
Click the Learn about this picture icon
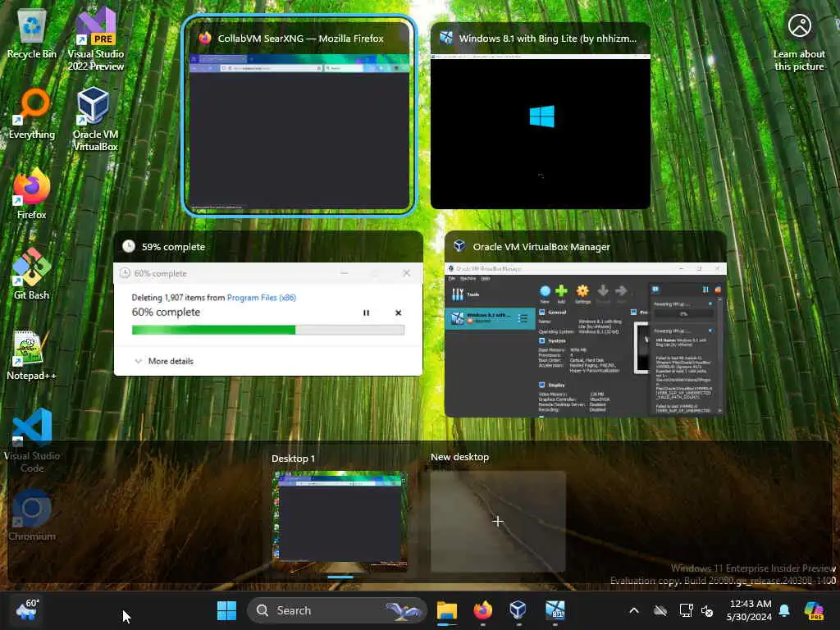[x=799, y=41]
